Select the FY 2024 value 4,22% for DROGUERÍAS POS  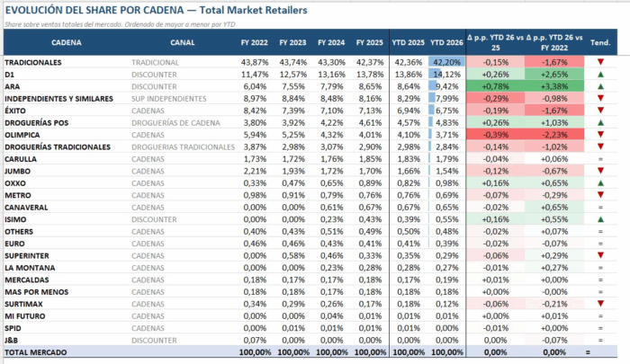click(331, 122)
